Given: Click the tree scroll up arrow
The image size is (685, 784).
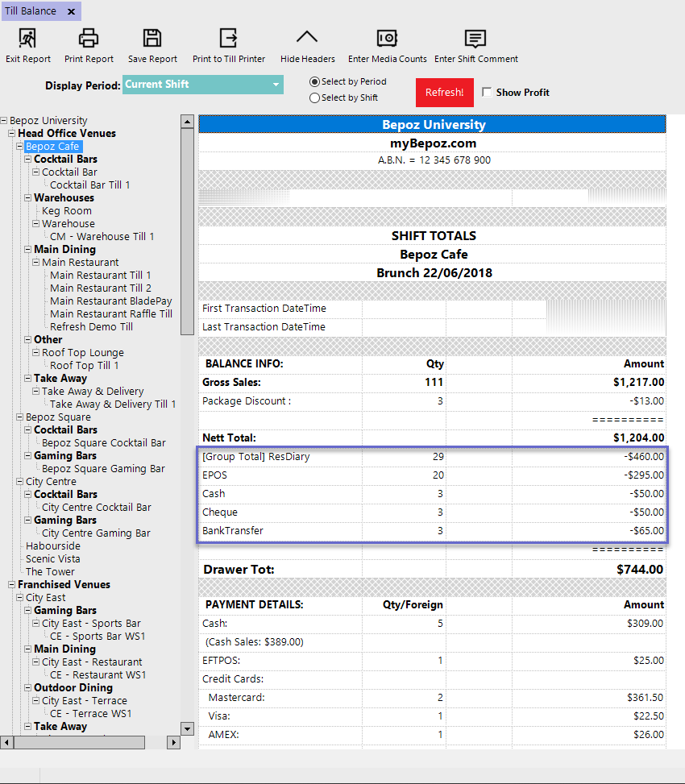Looking at the screenshot, I should (x=187, y=122).
